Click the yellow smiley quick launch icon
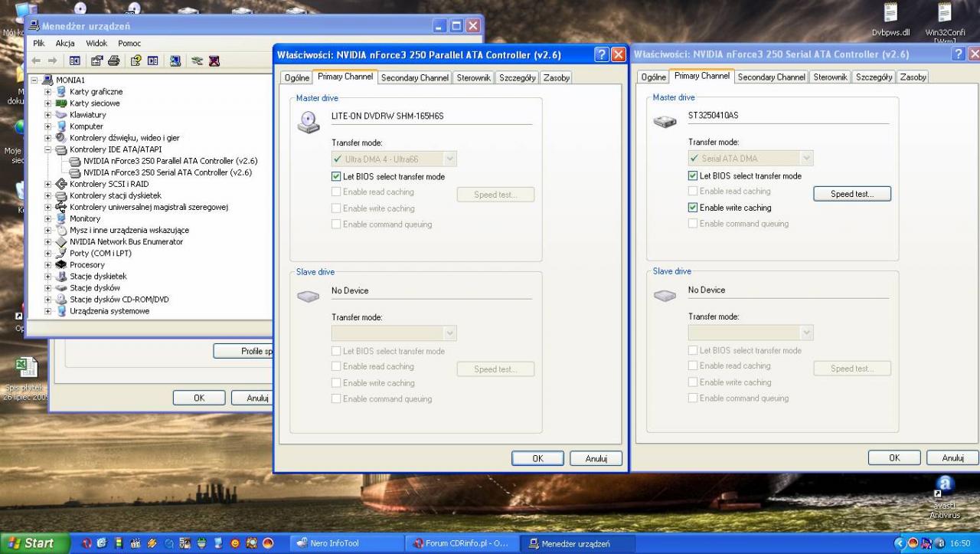 click(234, 543)
